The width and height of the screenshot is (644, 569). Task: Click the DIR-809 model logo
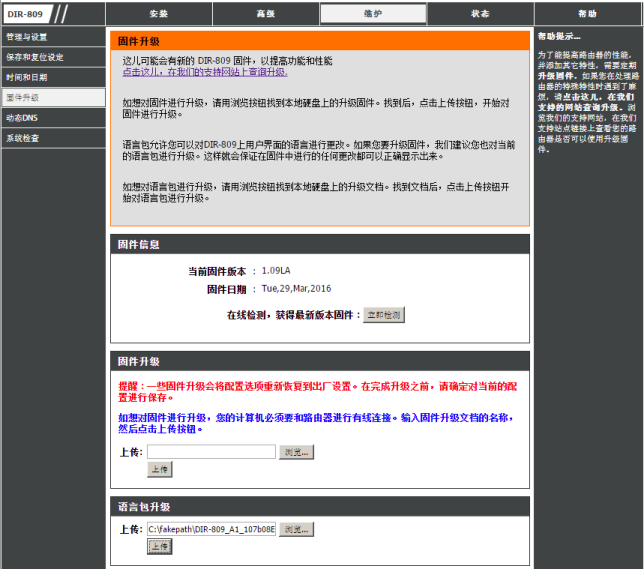pos(25,14)
